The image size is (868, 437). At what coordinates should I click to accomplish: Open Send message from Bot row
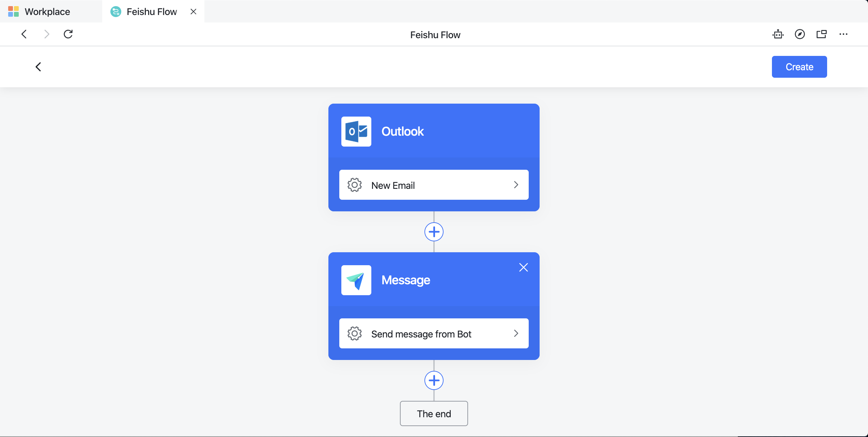[x=434, y=333]
